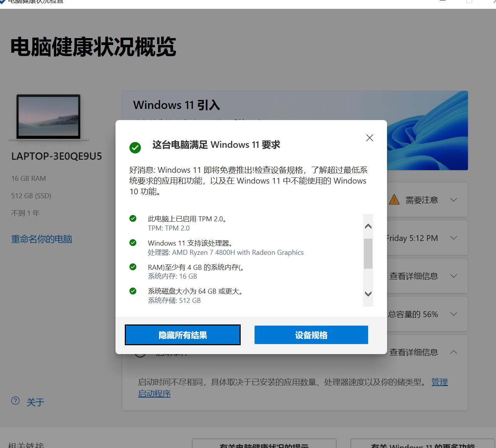
Task: Click the green check next to TPM 2.0 row
Action: [x=133, y=219]
